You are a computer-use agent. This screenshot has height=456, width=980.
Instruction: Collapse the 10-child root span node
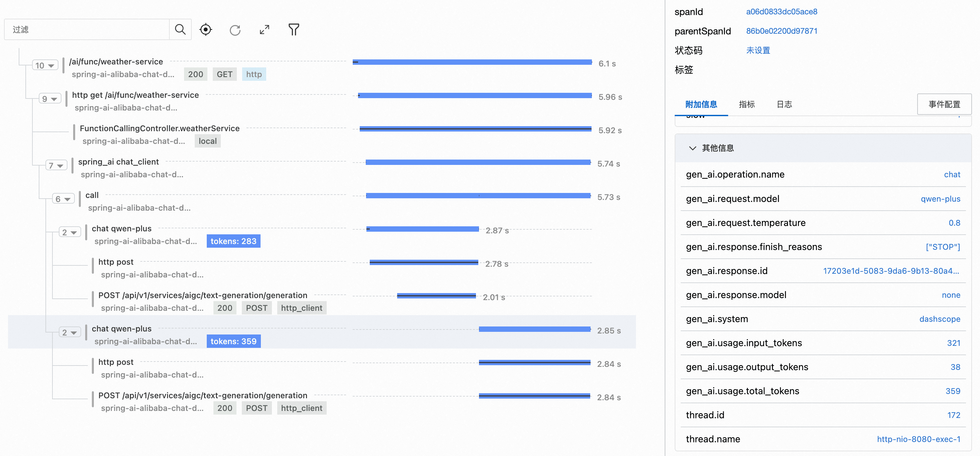[x=45, y=65]
